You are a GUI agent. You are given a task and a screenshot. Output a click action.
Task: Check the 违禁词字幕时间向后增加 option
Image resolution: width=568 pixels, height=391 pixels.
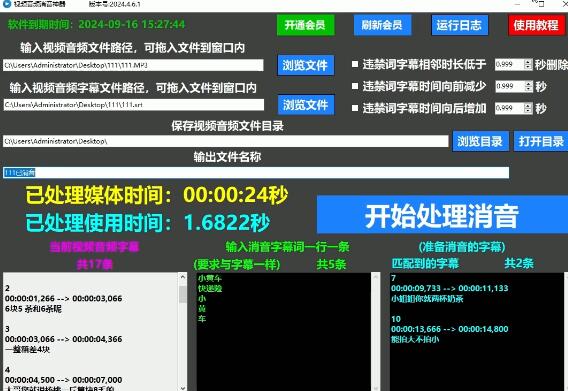tap(355, 108)
